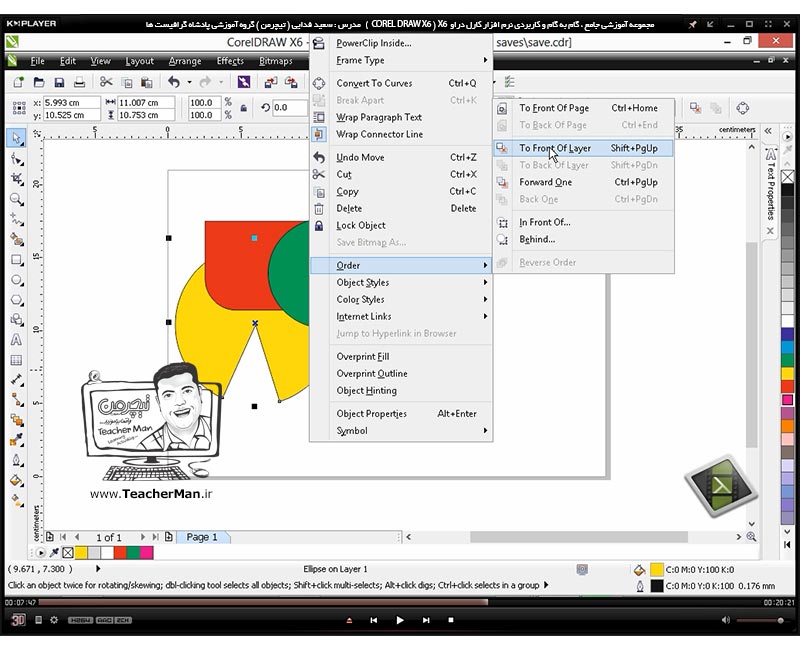
Task: Click the object width field
Action: [x=146, y=103]
